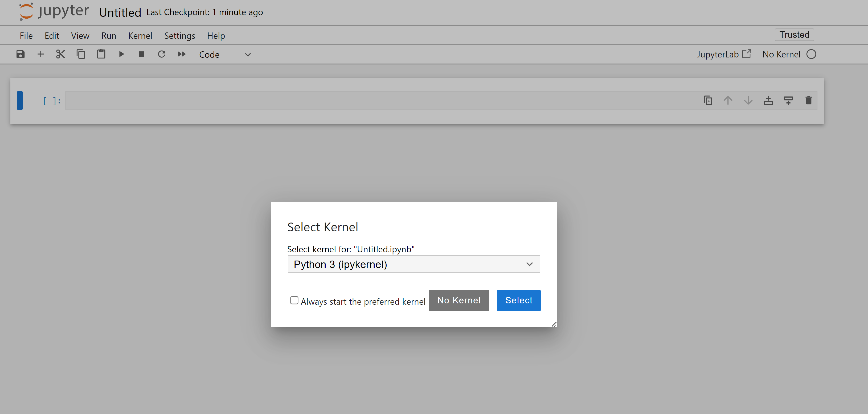
Task: Open the Settings menu
Action: click(x=179, y=36)
